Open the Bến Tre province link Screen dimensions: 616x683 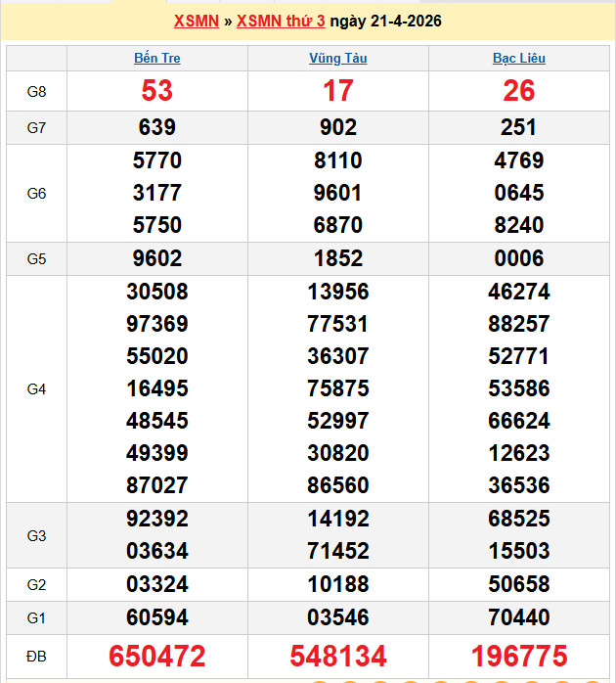[156, 58]
